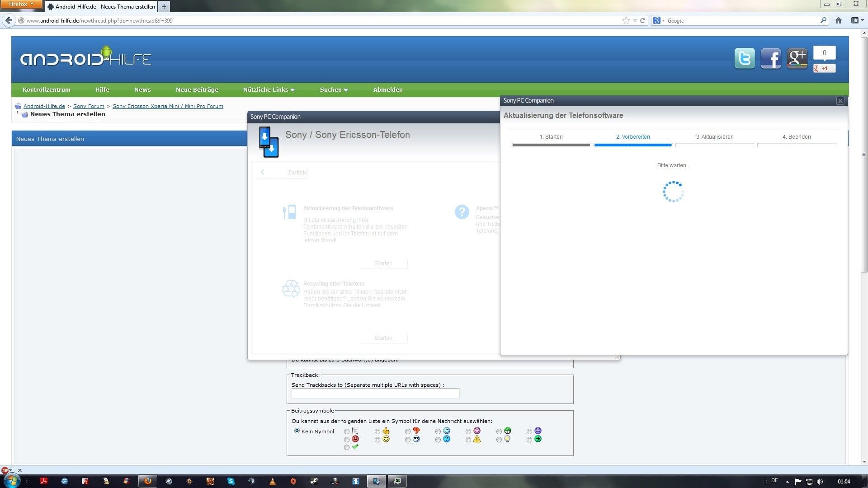Click the recycling icon in PC Companion

pyautogui.click(x=291, y=289)
